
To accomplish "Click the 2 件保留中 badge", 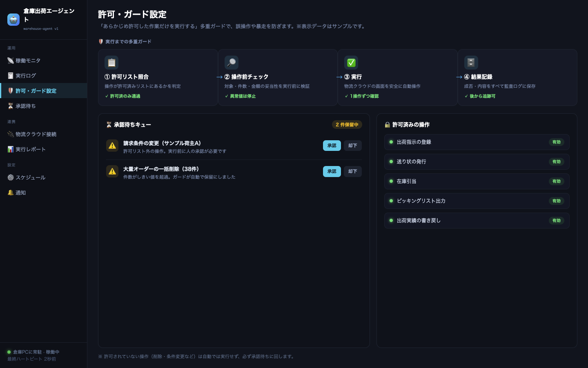I will click(347, 125).
